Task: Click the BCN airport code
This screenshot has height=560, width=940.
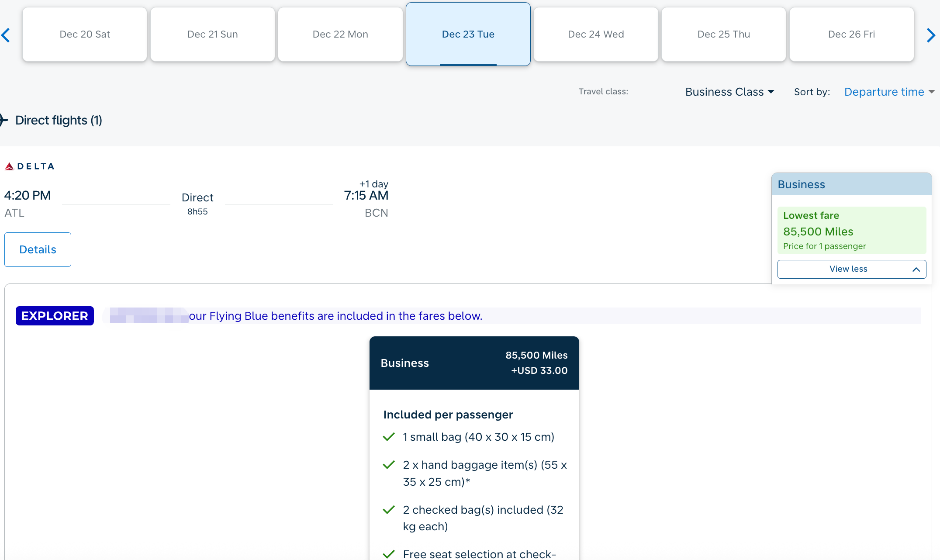Action: click(x=377, y=213)
